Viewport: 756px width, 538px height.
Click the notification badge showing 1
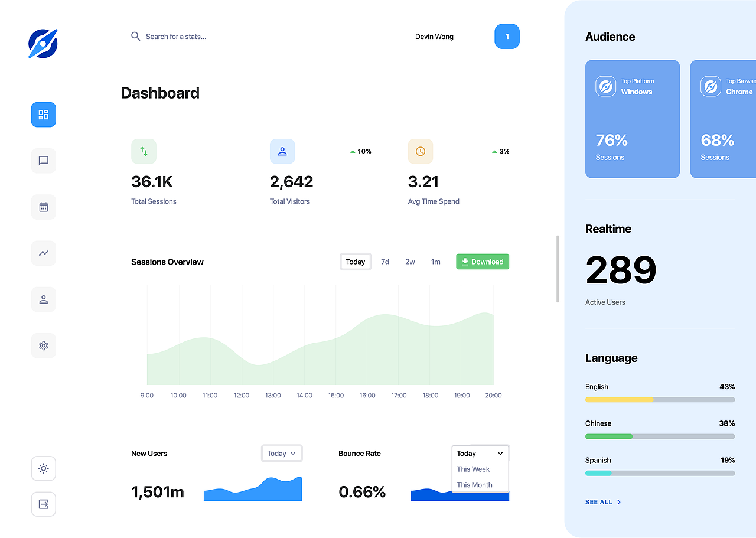507,37
